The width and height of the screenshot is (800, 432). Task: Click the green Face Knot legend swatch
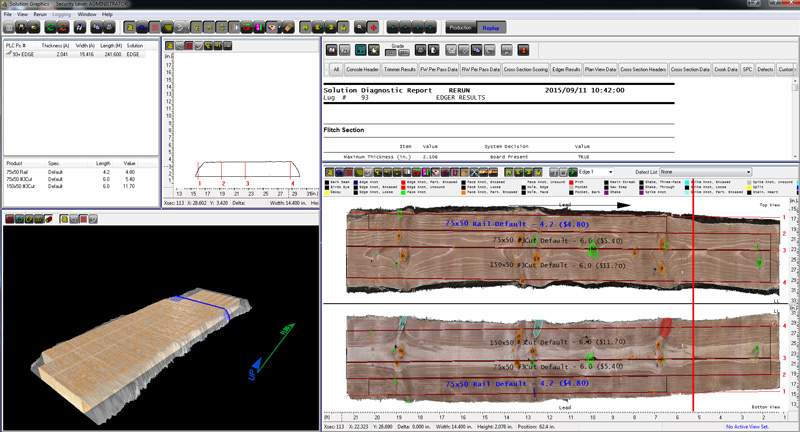pyautogui.click(x=403, y=192)
